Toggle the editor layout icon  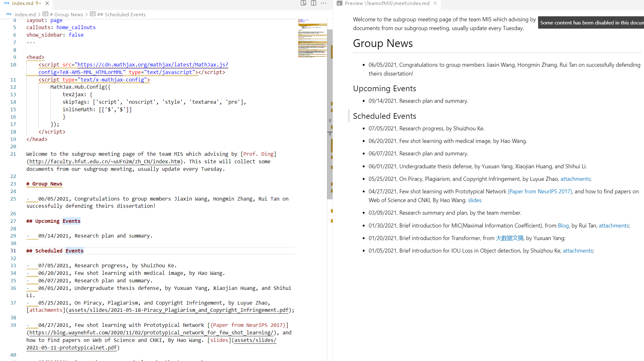tap(313, 3)
